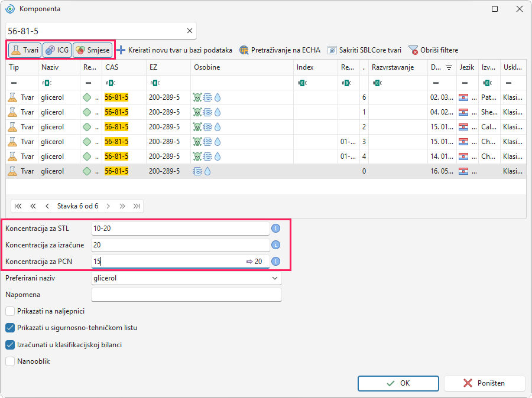
Task: Check the Nanooblik checkbox
Action: click(10, 361)
